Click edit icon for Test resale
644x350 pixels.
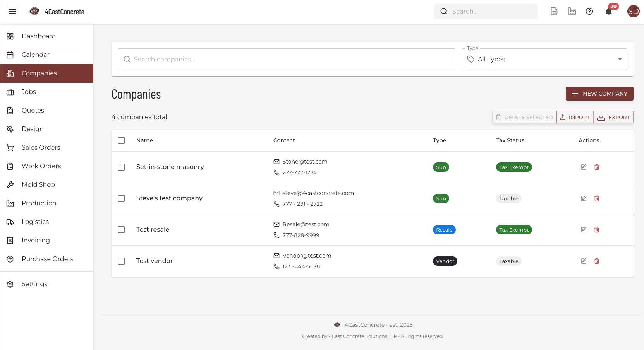pyautogui.click(x=584, y=230)
